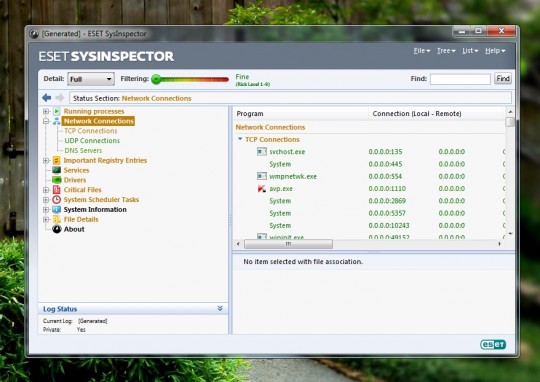Image resolution: width=540 pixels, height=382 pixels.
Task: Click the Filtering risk level slider handle
Action: (156, 79)
